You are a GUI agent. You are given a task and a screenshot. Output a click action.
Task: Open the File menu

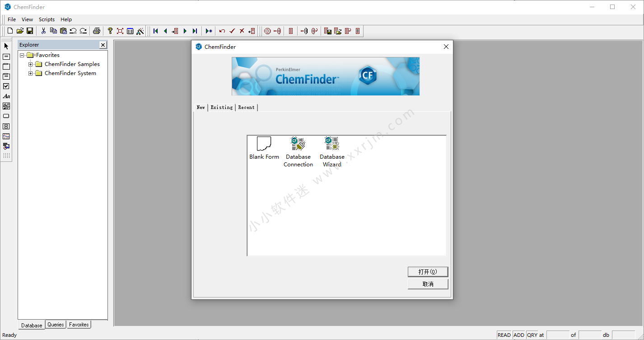pos(12,19)
